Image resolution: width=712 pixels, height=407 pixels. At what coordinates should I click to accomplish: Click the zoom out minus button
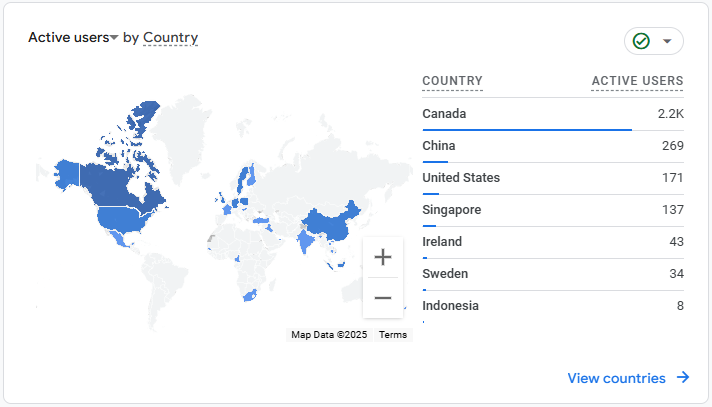pyautogui.click(x=382, y=298)
